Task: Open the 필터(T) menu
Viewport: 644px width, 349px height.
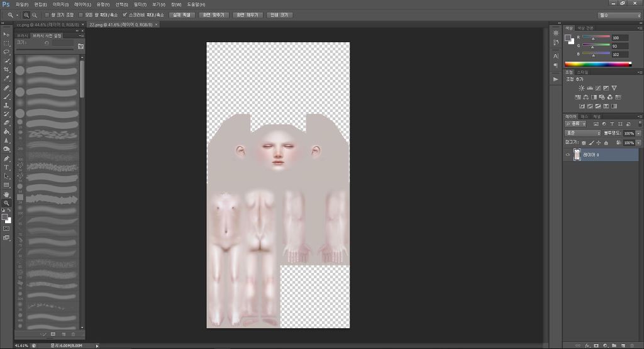Action: click(x=140, y=4)
